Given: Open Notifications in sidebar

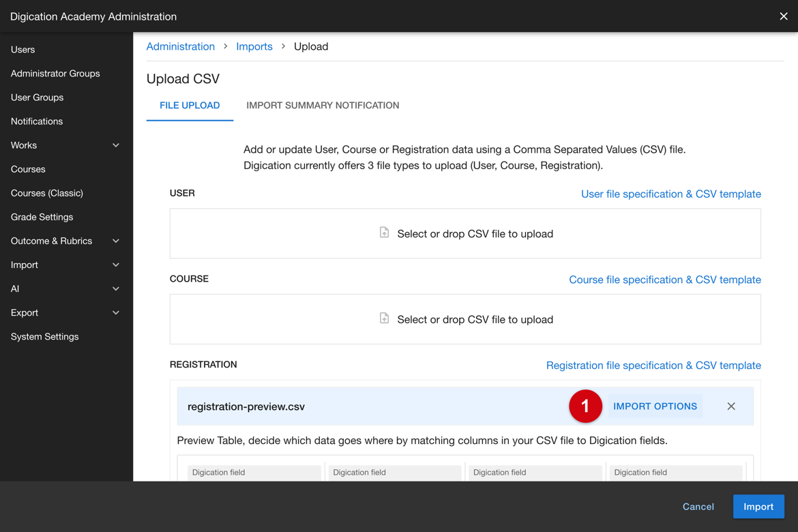Looking at the screenshot, I should click(x=37, y=121).
